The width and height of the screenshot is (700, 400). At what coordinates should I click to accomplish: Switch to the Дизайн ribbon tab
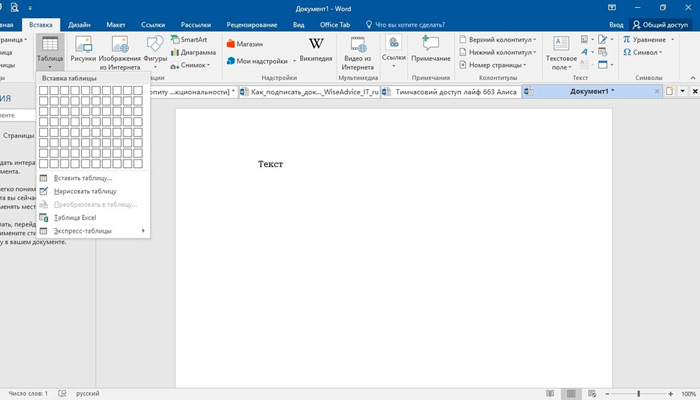[x=81, y=22]
